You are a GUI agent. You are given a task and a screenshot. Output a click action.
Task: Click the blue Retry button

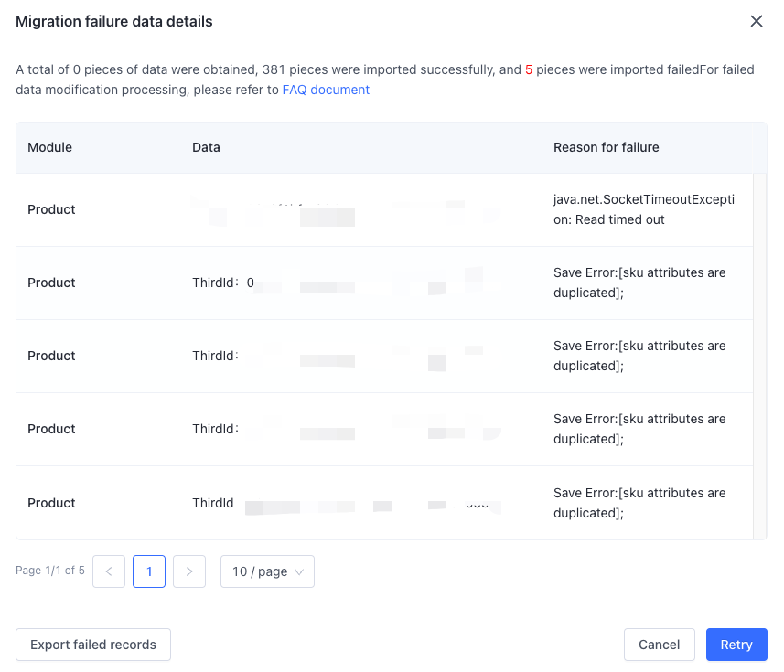736,645
